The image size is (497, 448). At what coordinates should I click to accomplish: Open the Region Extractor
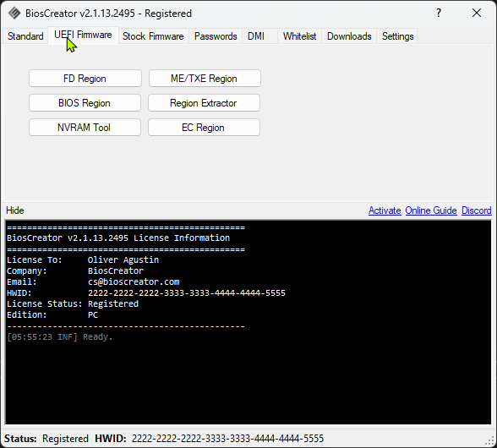tap(204, 103)
